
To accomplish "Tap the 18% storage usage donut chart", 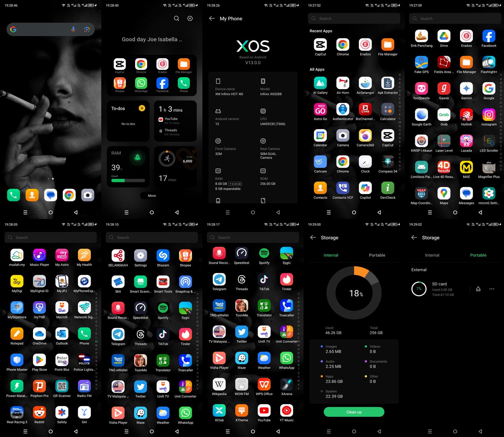I will (x=354, y=293).
